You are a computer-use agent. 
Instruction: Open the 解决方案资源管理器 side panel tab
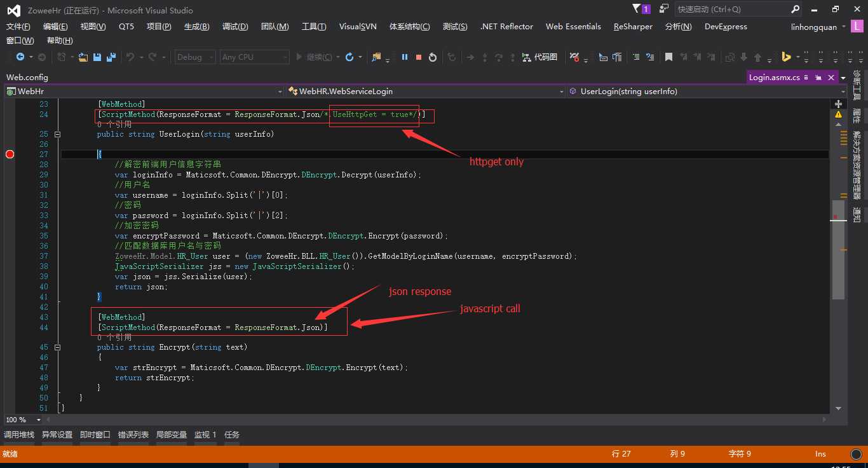point(857,165)
